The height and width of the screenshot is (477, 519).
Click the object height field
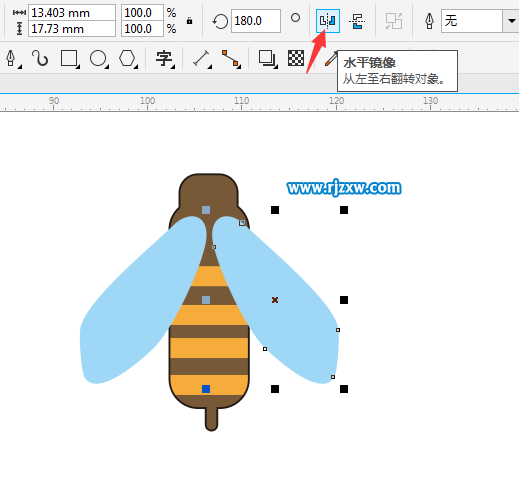tap(72, 29)
